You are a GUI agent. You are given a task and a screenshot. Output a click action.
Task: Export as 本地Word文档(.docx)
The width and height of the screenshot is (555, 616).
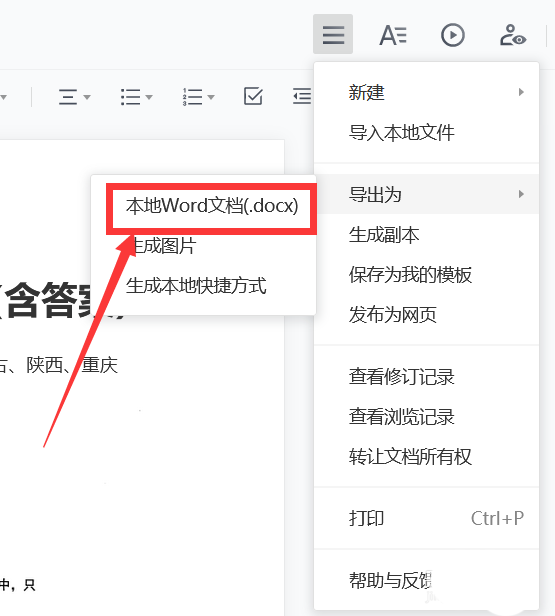pos(212,206)
